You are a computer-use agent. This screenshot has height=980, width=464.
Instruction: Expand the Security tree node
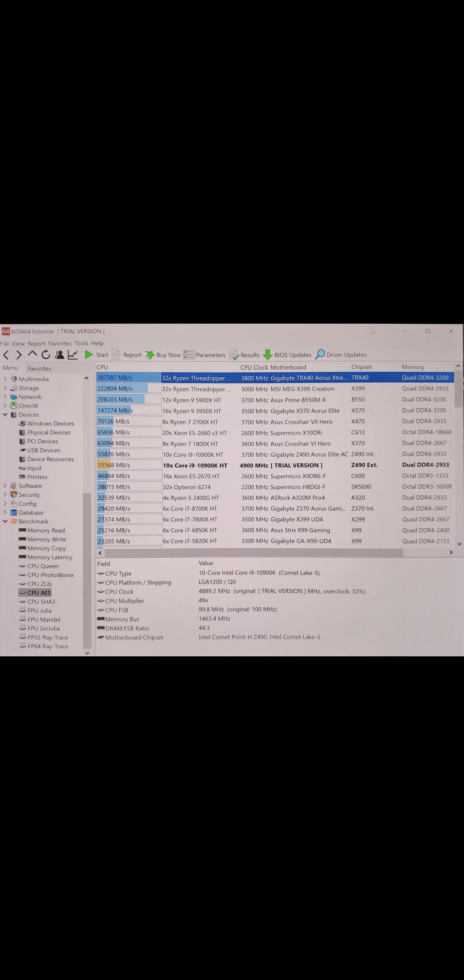(x=5, y=495)
